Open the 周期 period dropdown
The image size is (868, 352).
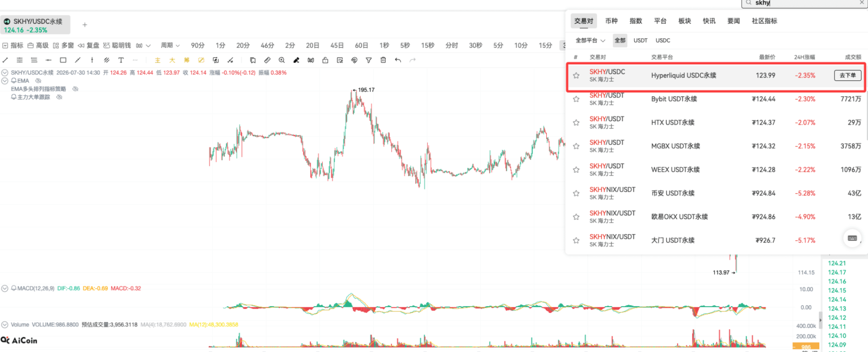[x=170, y=45]
